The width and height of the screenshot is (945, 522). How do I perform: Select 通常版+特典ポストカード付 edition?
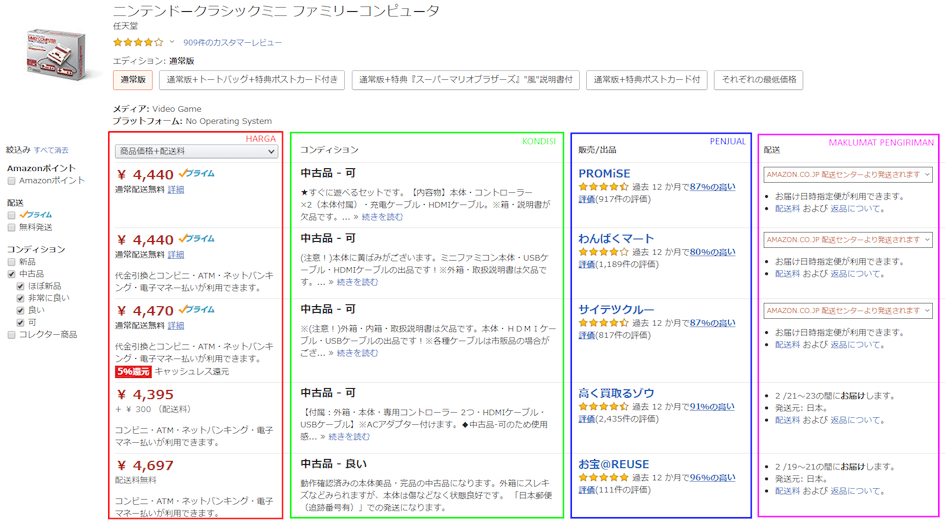pyautogui.click(x=647, y=80)
